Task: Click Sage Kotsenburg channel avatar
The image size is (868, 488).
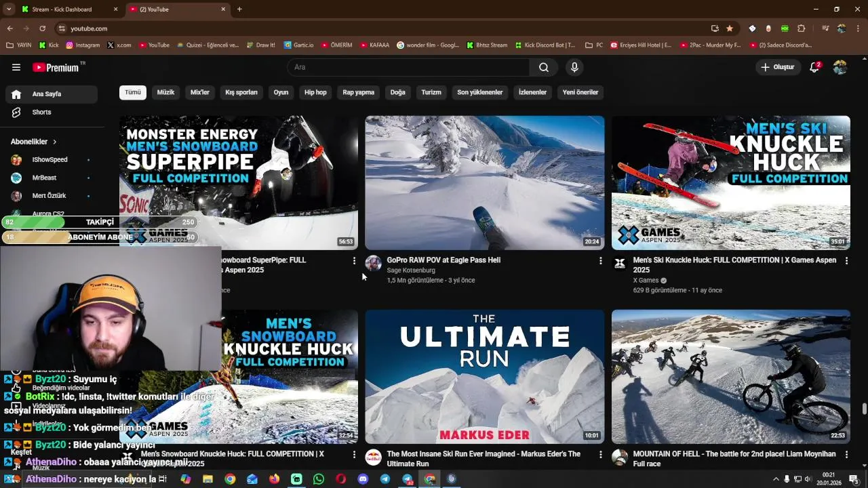Action: coord(373,264)
